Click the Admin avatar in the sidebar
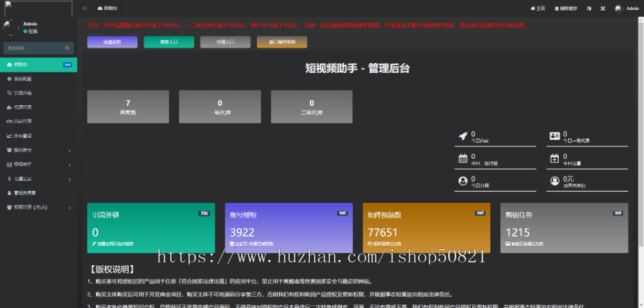644x308 pixels. tap(11, 27)
